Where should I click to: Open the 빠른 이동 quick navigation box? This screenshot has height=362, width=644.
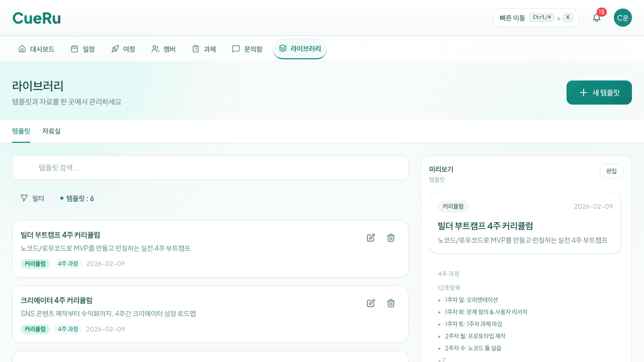coord(536,17)
